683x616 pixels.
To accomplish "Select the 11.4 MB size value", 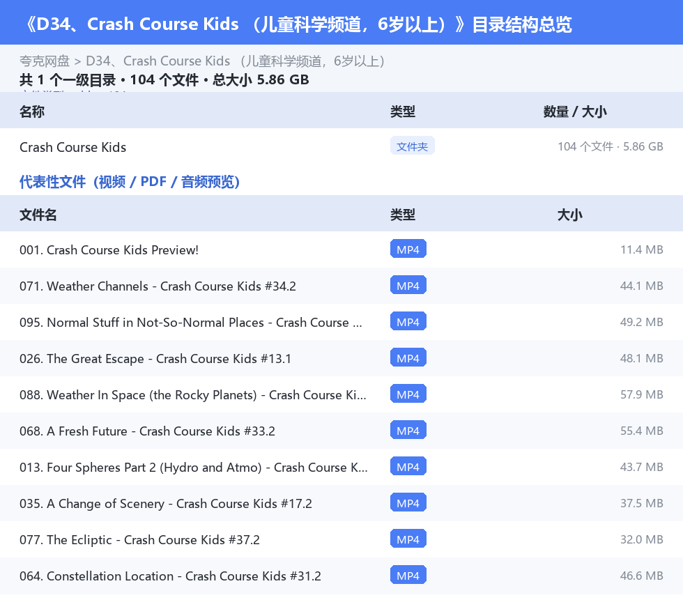I will [642, 249].
